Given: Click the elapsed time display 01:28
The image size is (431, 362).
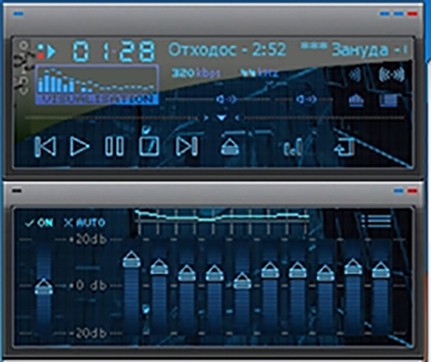Looking at the screenshot, I should pyautogui.click(x=114, y=51).
